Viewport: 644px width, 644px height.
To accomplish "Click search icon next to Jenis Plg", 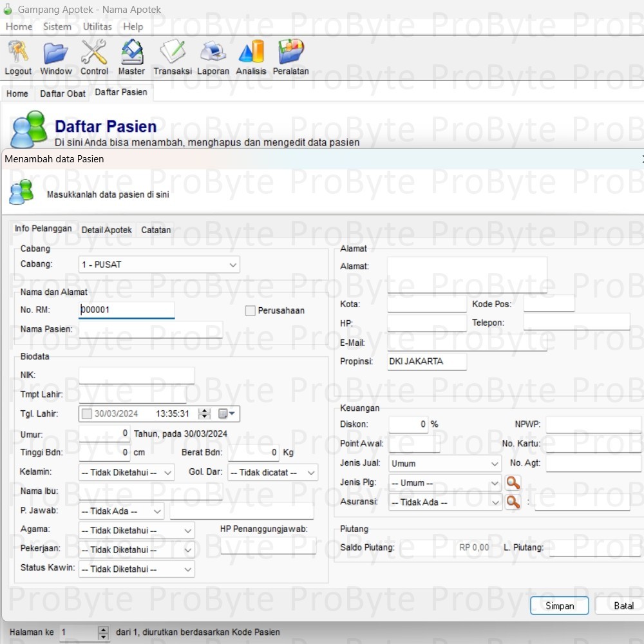I will coord(513,483).
